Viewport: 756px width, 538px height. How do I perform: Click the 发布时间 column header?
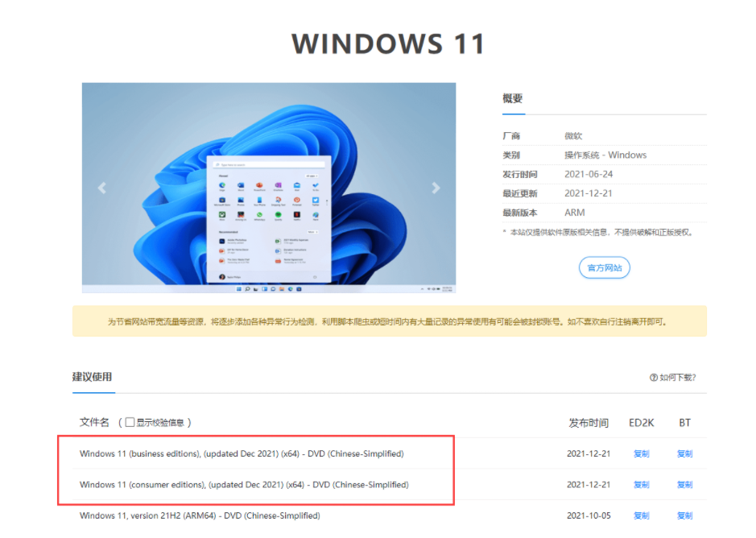coord(589,423)
